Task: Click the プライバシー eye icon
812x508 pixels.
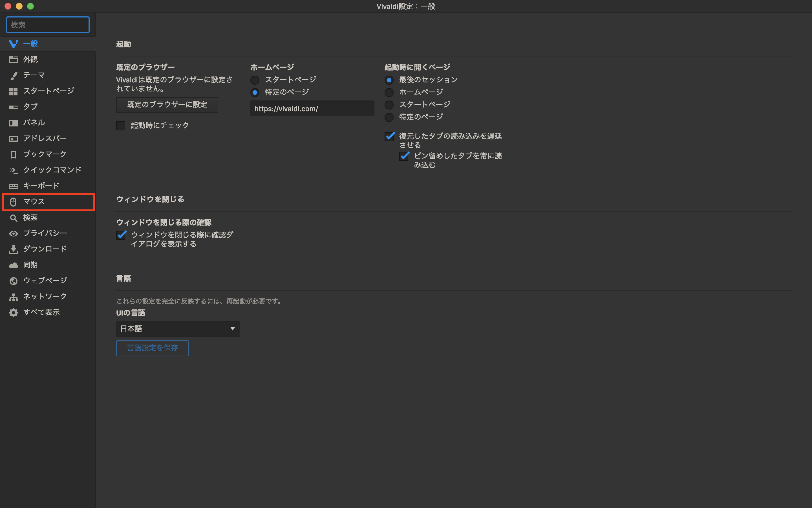Action: (14, 233)
